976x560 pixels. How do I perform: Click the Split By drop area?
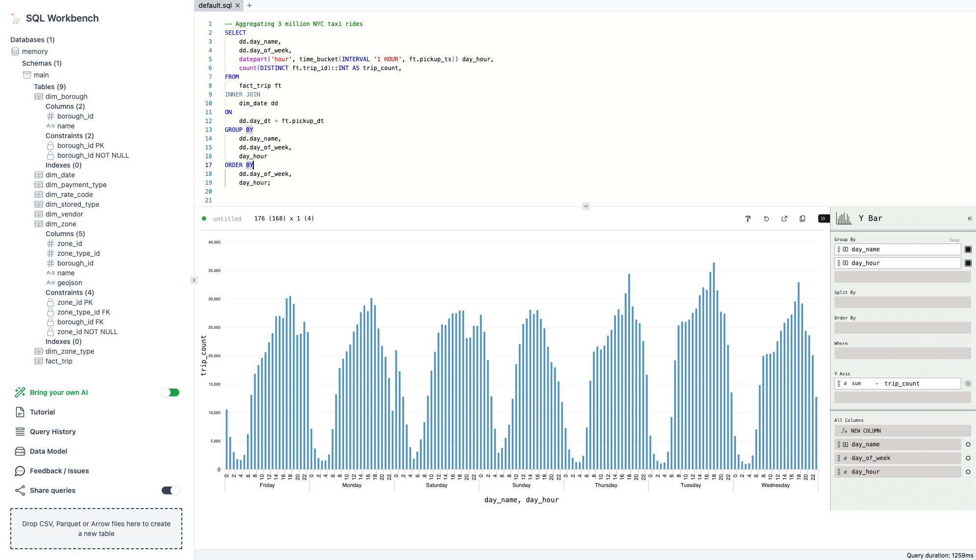coord(903,302)
